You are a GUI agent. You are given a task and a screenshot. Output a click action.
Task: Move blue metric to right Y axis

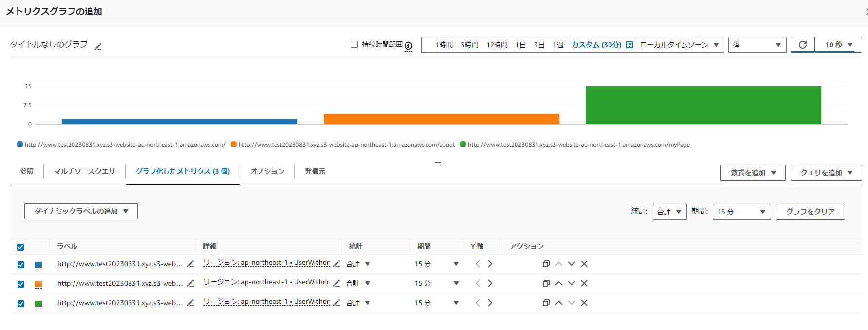pyautogui.click(x=490, y=264)
